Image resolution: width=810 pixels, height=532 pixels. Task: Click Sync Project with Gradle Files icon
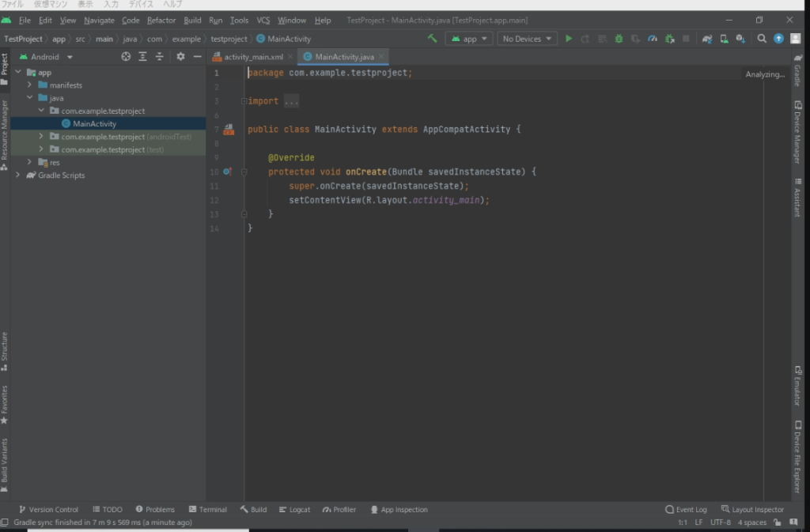click(707, 39)
